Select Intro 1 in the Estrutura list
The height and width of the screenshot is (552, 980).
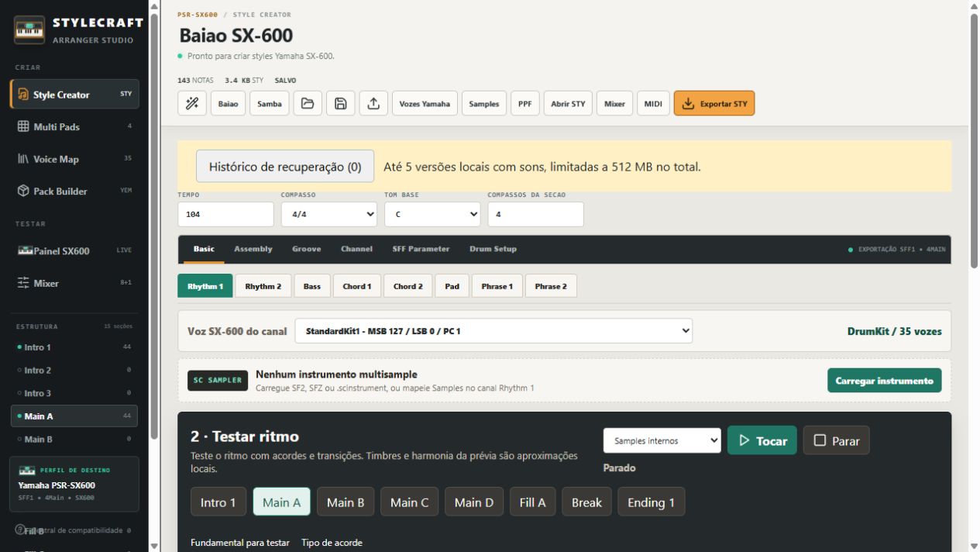click(x=74, y=347)
